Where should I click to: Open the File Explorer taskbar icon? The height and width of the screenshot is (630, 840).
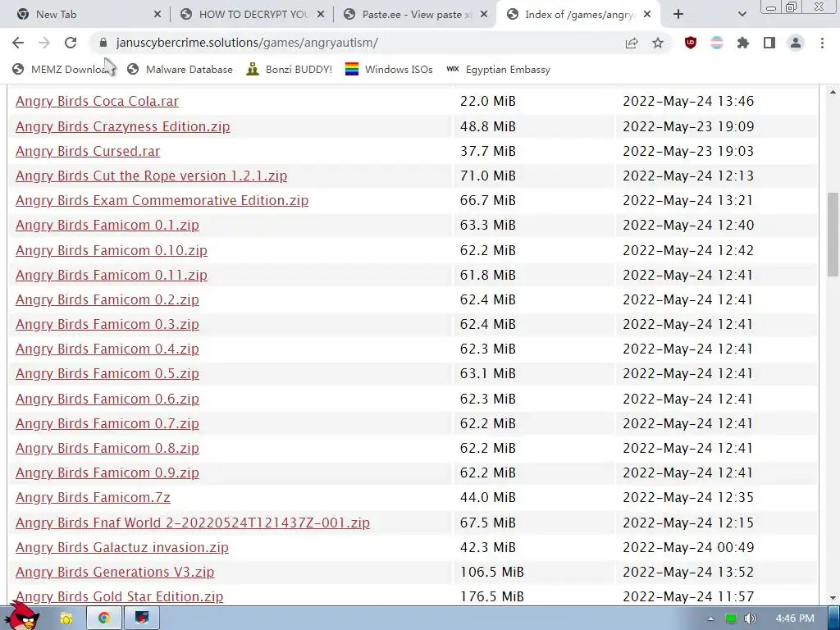pos(66,619)
